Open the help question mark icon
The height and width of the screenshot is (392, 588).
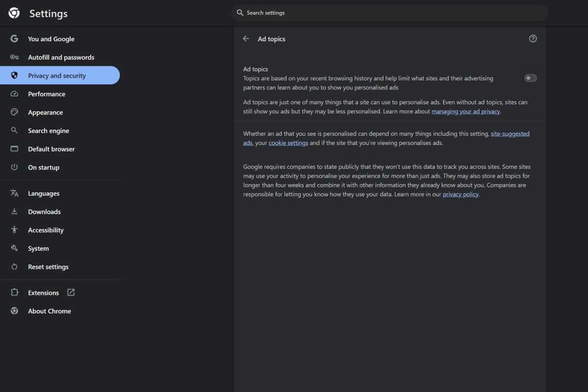point(533,39)
